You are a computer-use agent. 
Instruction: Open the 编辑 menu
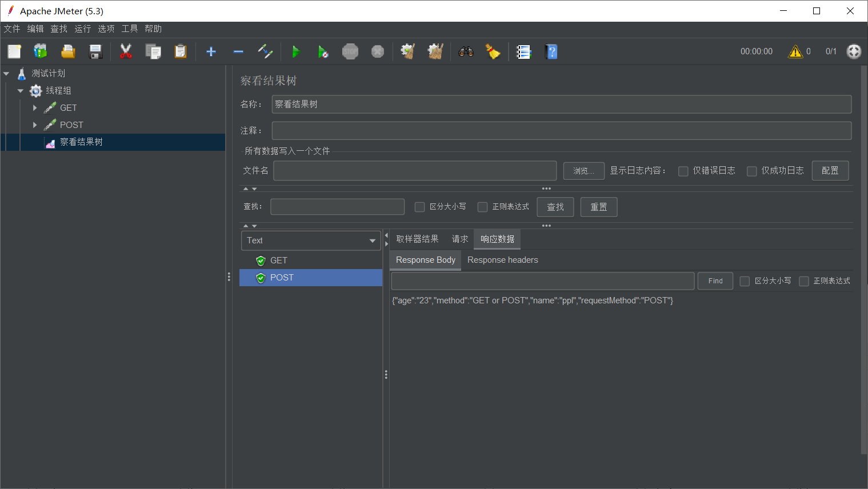coord(35,29)
